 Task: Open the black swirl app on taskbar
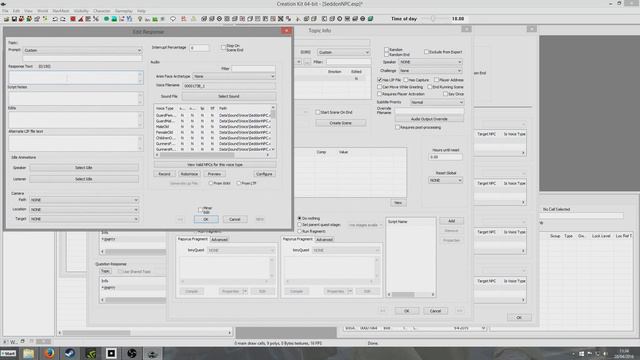pyautogui.click(x=132, y=353)
